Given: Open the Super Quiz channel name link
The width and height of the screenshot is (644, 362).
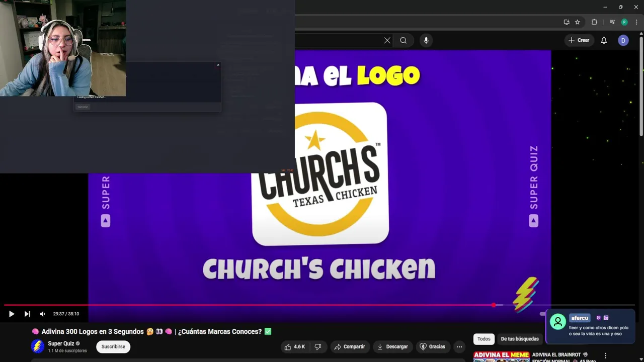Looking at the screenshot, I should click(x=61, y=343).
